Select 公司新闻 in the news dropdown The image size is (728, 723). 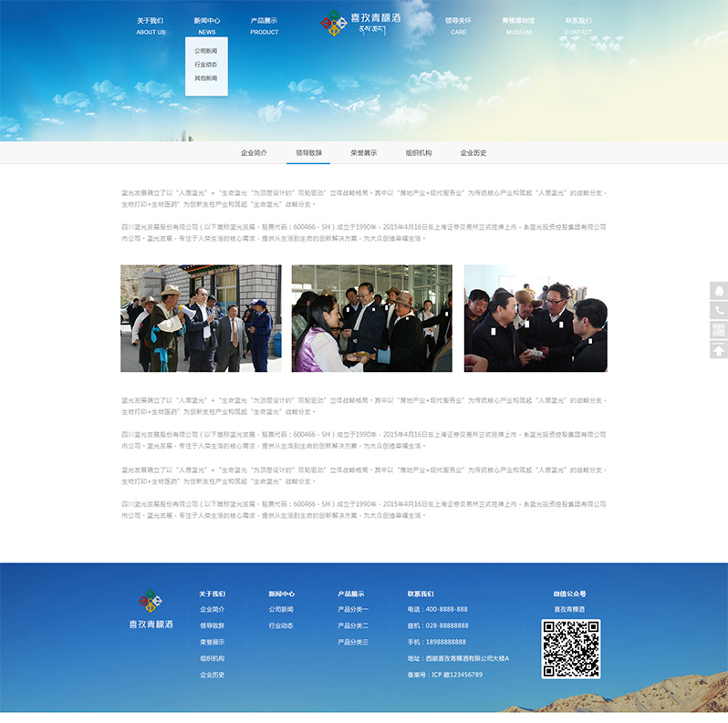[206, 51]
